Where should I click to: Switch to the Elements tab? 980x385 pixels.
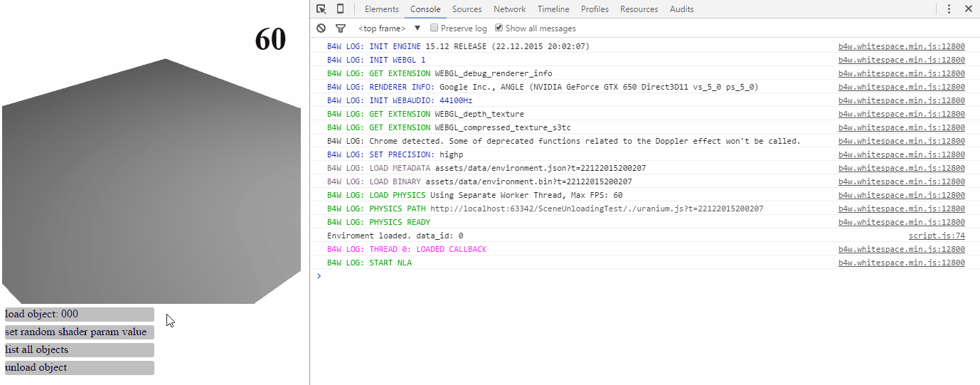click(382, 9)
